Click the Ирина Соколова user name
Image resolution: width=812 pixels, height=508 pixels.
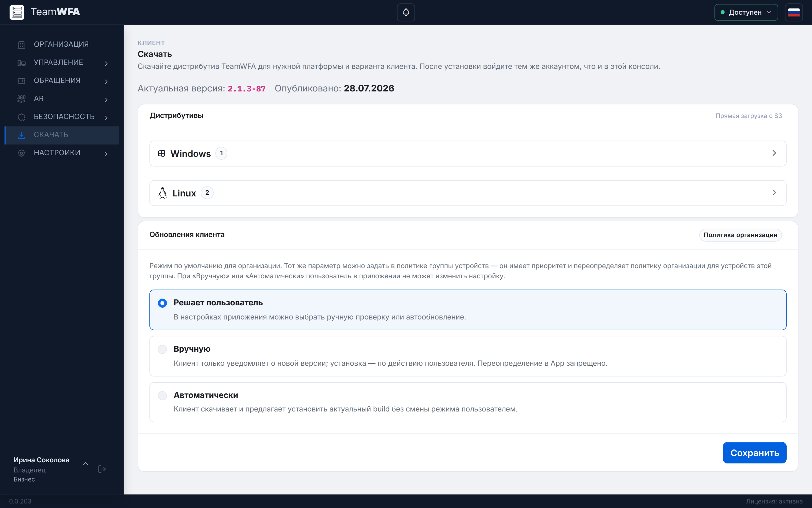(41, 460)
